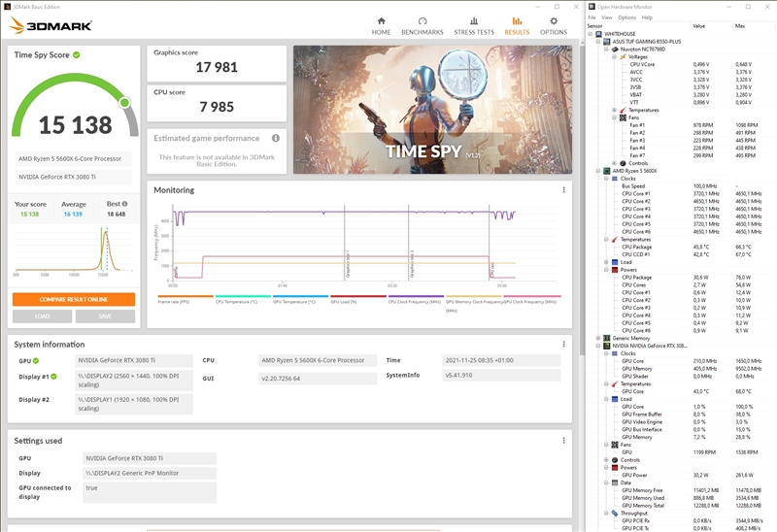Click the CPU score value 7 985
The width and height of the screenshot is (777, 532).
217,107
